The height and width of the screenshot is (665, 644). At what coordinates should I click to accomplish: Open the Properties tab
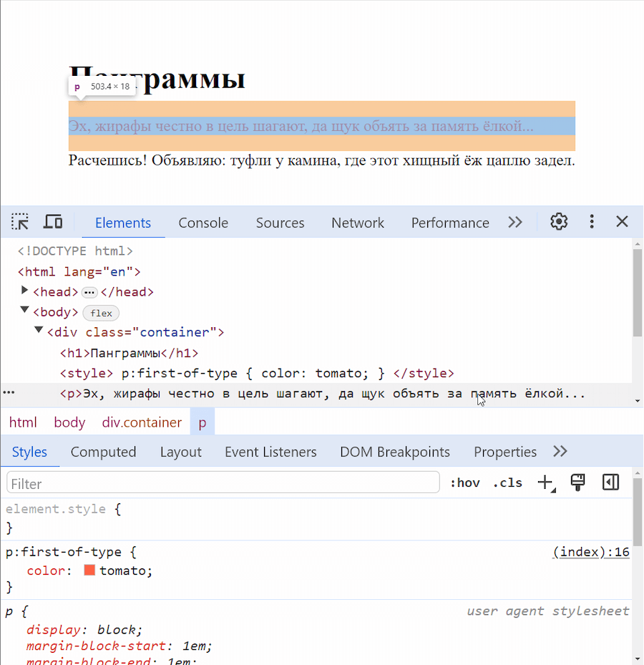tap(505, 452)
